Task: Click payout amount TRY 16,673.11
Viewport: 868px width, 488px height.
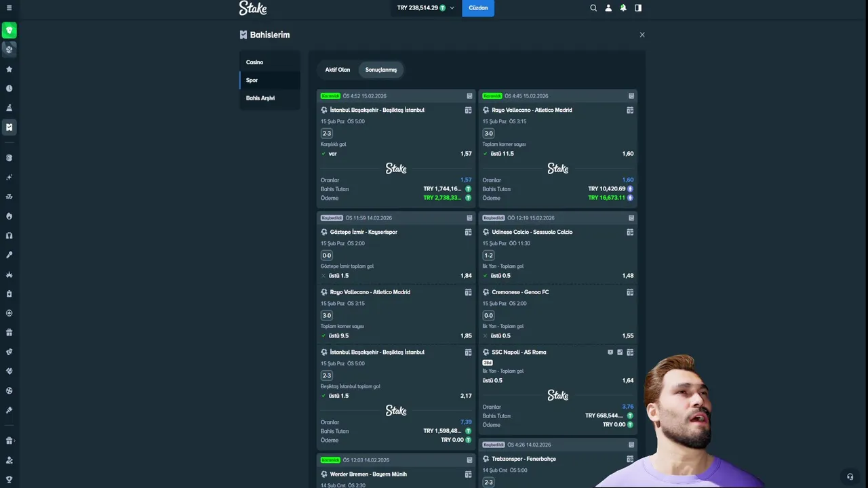Action: (x=607, y=198)
